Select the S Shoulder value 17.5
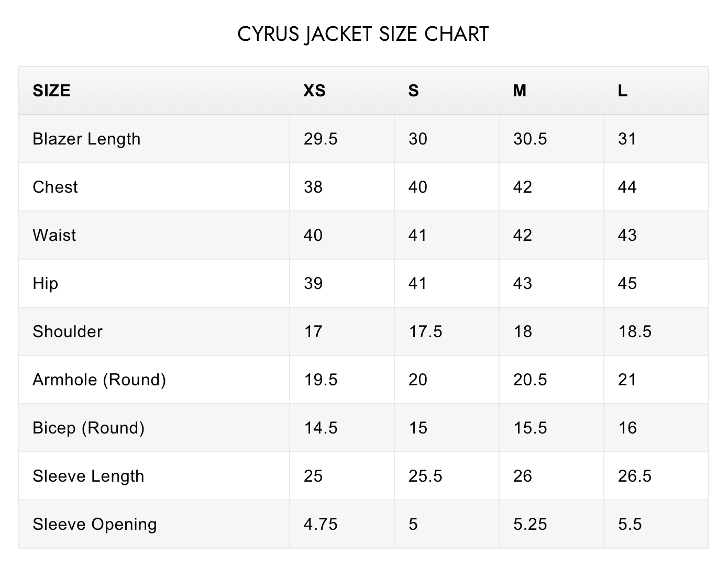Image resolution: width=728 pixels, height=578 pixels. (x=425, y=331)
